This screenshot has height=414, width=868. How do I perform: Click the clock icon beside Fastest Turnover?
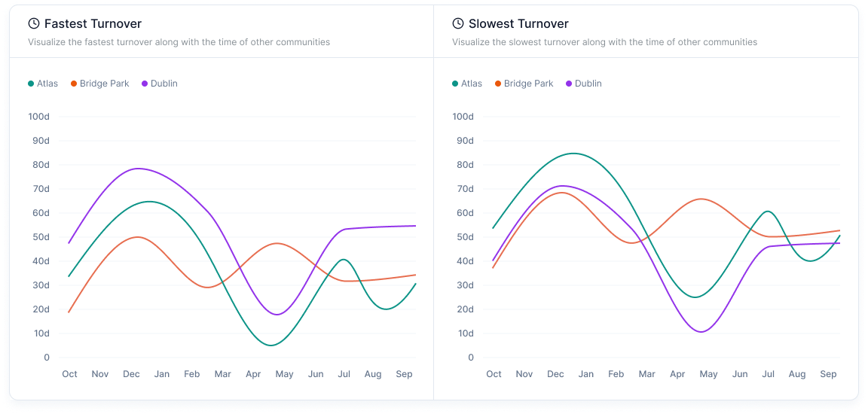(x=34, y=24)
